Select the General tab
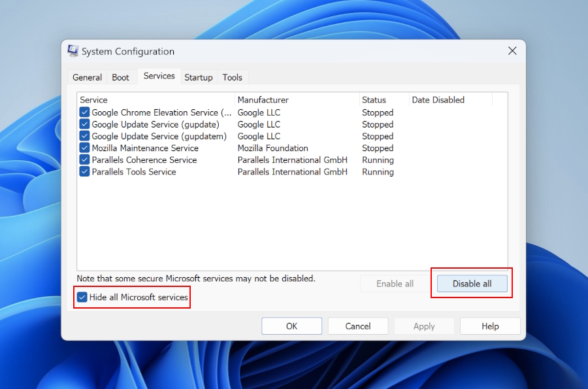Viewport: 588px width, 389px height. tap(87, 77)
